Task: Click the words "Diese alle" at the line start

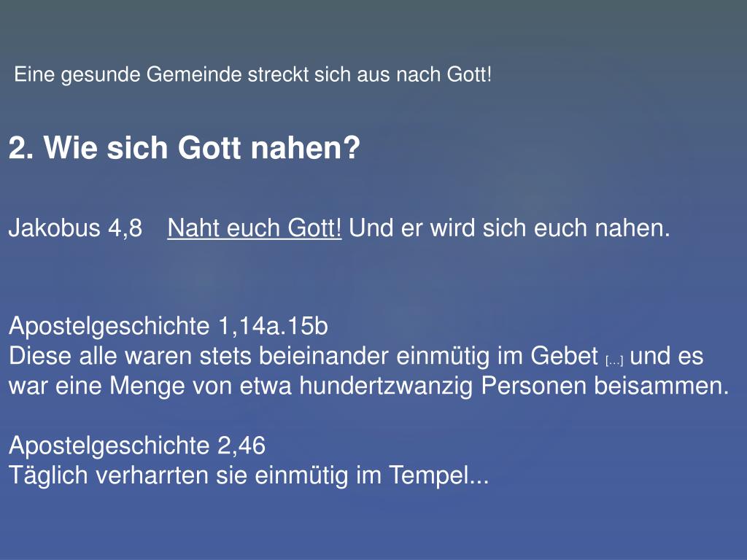Action: tap(63, 356)
